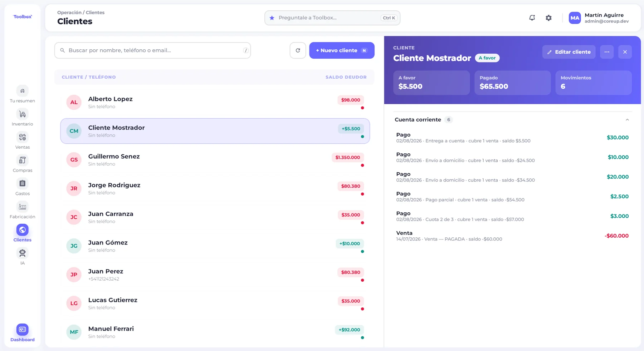Select the Lucas Gutierrez client row
644x351 pixels.
(x=215, y=303)
